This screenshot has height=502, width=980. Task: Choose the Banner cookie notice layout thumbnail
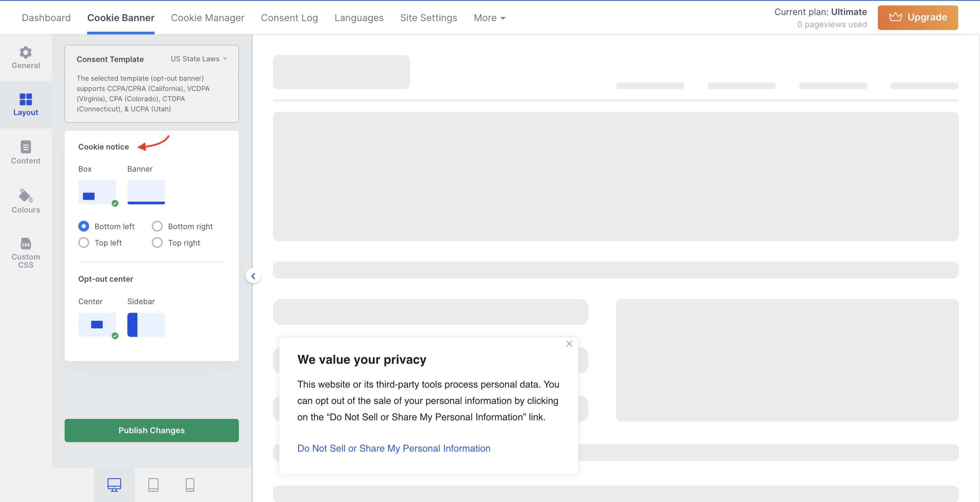pyautogui.click(x=146, y=192)
